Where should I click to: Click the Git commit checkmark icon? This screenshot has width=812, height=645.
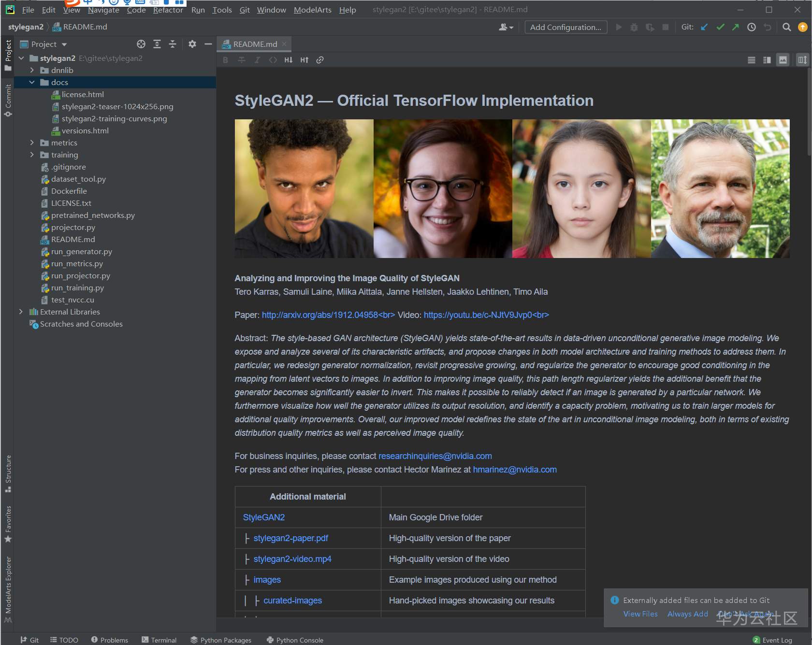pyautogui.click(x=720, y=27)
